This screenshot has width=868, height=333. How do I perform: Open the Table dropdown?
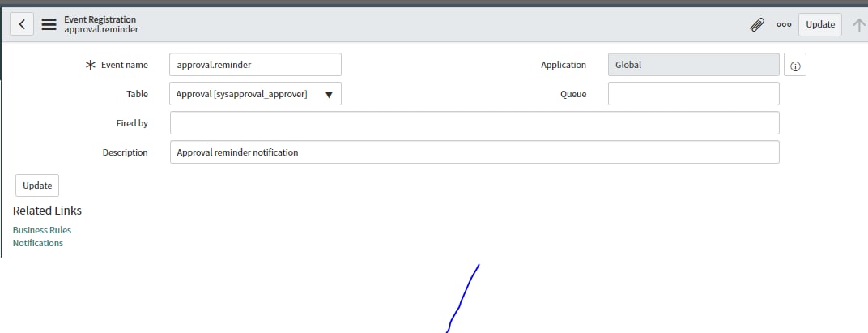[x=255, y=94]
